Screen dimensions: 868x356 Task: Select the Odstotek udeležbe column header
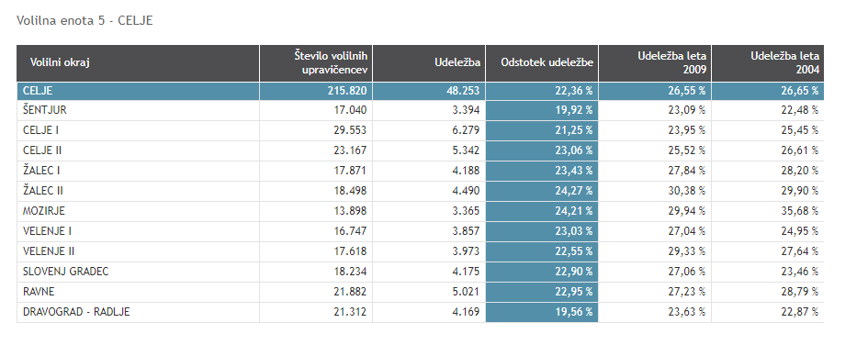pyautogui.click(x=542, y=63)
